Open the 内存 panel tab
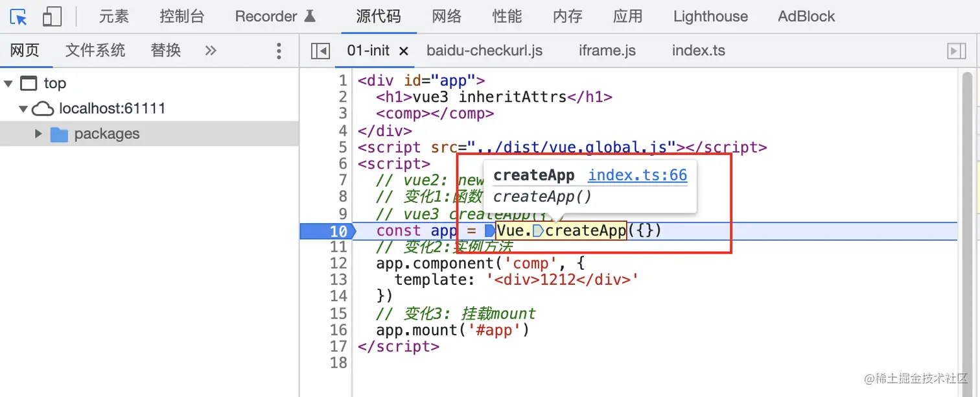 (568, 16)
